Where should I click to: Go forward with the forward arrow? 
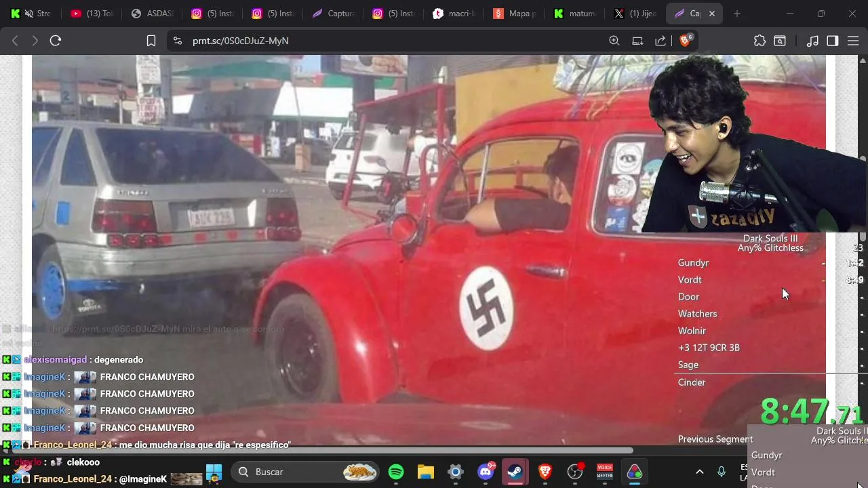(35, 41)
